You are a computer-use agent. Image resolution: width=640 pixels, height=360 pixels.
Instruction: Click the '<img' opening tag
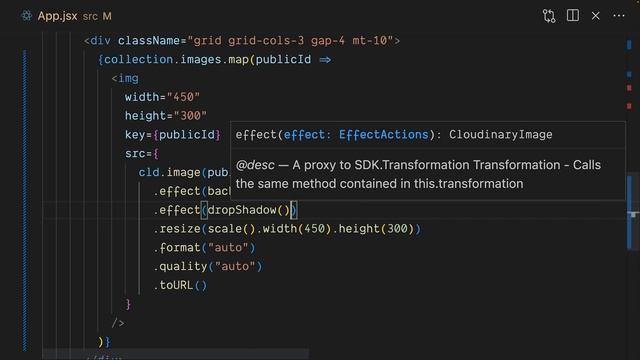[x=125, y=78]
